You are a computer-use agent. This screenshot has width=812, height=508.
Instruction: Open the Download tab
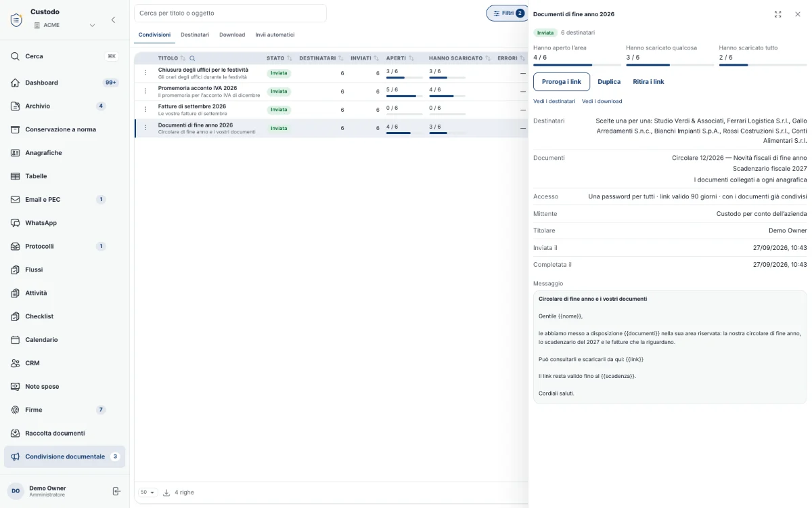tap(232, 35)
